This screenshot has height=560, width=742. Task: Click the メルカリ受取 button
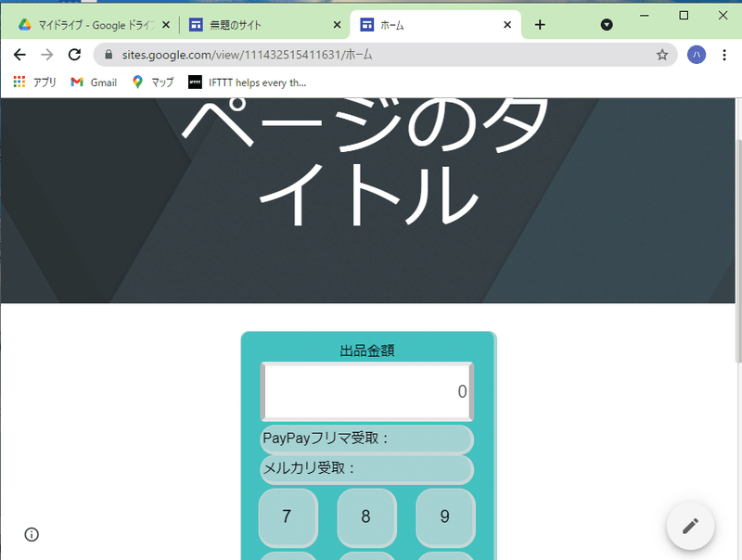point(366,470)
